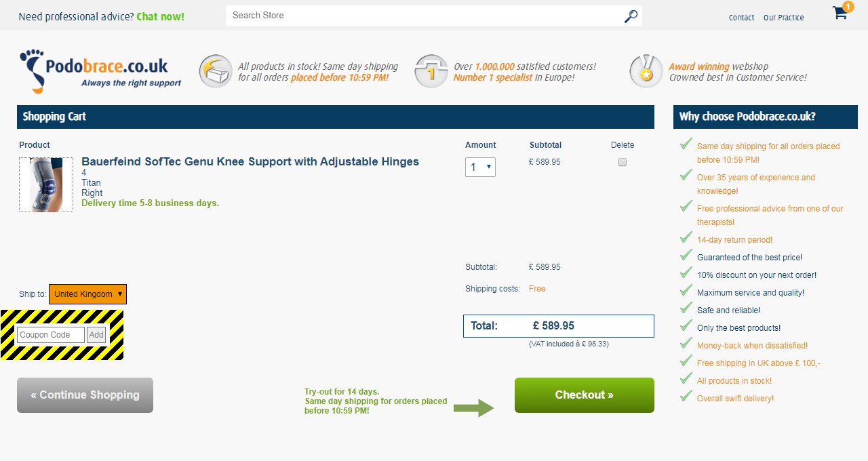
Task: Click the search magnifier icon
Action: pyautogui.click(x=631, y=16)
